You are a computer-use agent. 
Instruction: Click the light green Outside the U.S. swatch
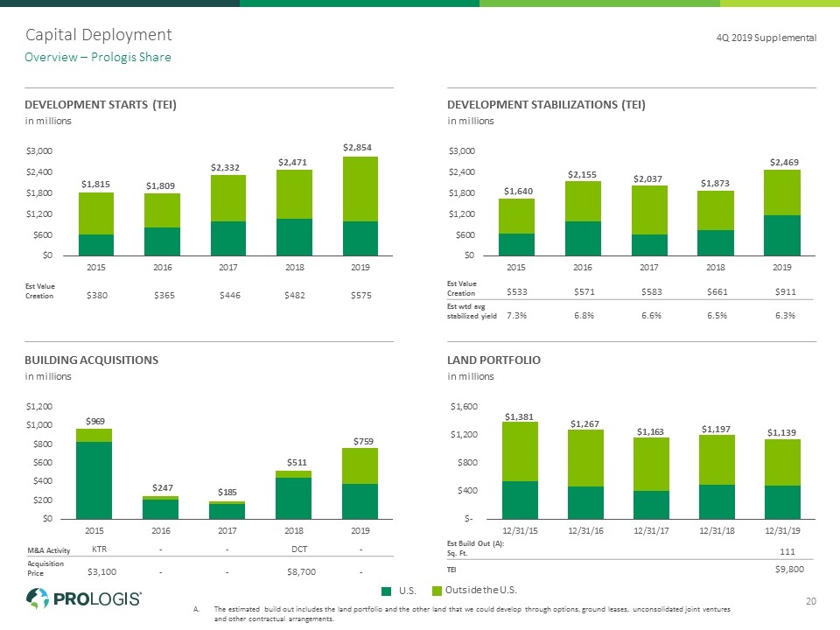point(437,591)
